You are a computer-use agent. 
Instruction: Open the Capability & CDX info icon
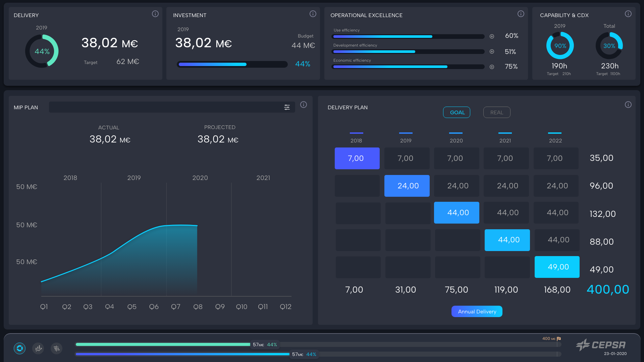click(628, 14)
